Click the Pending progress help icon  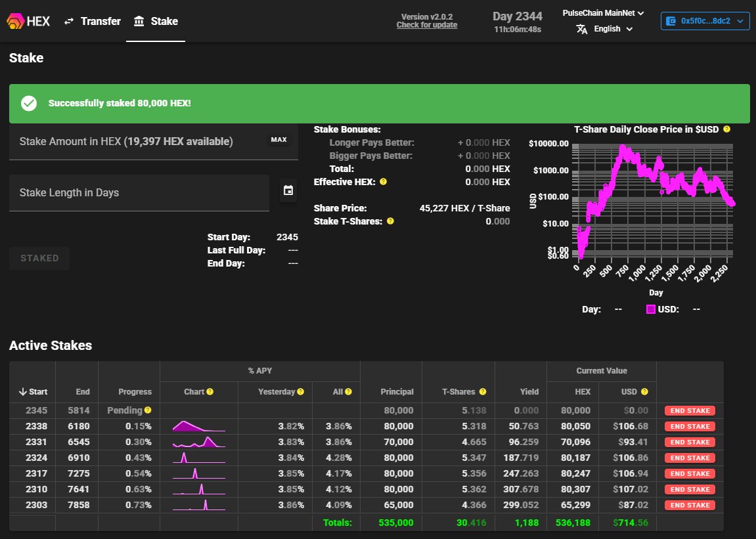[x=148, y=410]
